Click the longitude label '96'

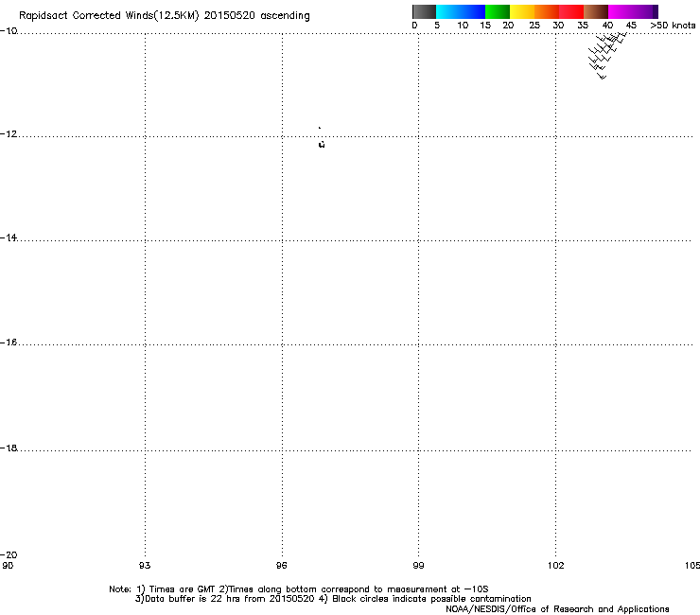point(281,566)
